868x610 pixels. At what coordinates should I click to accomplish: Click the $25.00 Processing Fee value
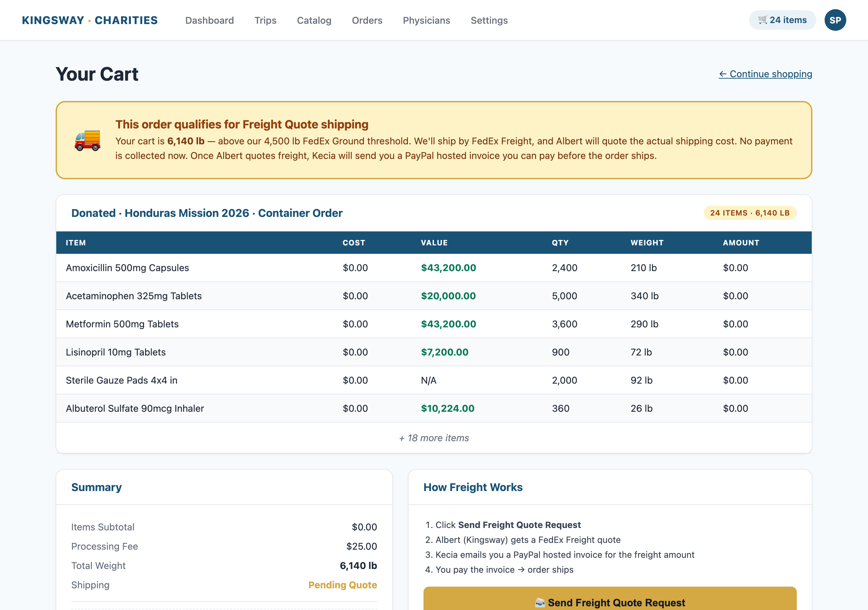tap(361, 546)
